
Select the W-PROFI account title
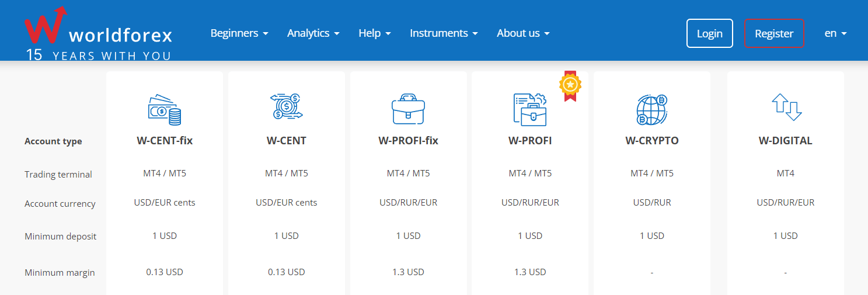coord(530,141)
